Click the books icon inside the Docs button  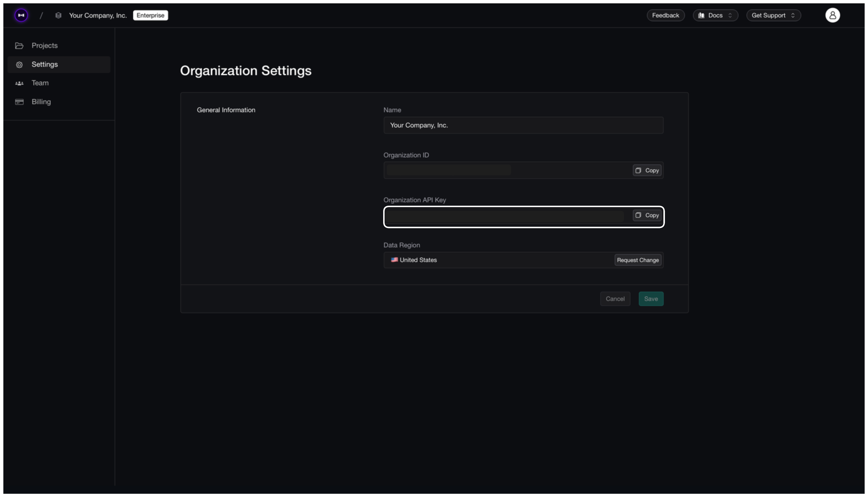(x=701, y=15)
